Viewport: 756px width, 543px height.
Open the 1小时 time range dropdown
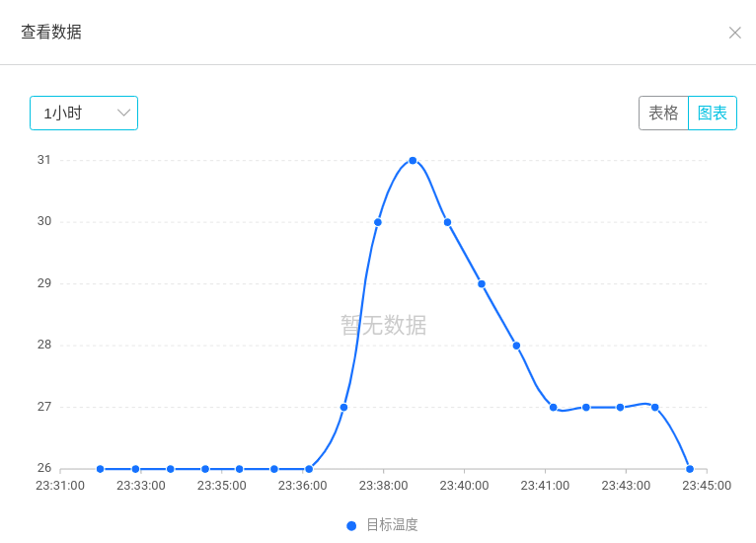[84, 113]
